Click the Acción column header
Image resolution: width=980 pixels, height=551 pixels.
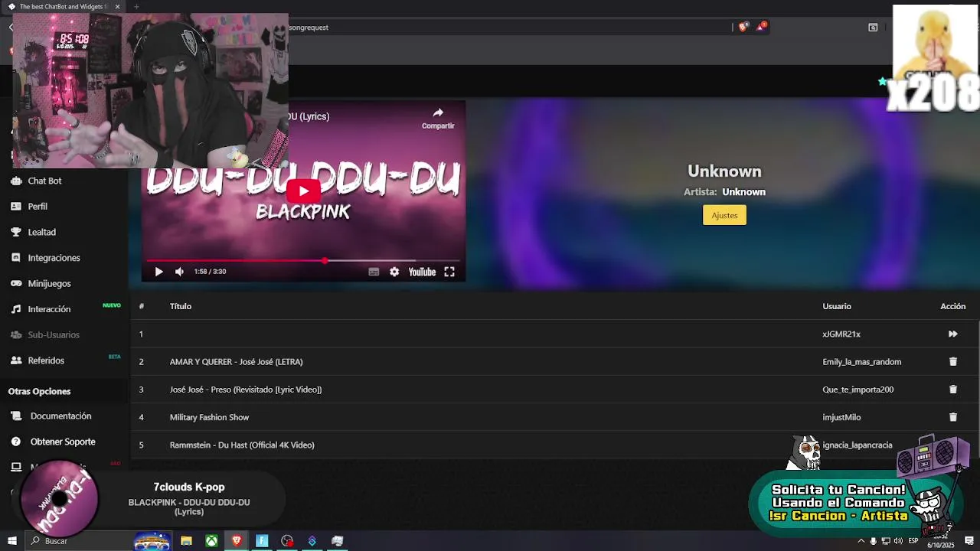tap(952, 306)
